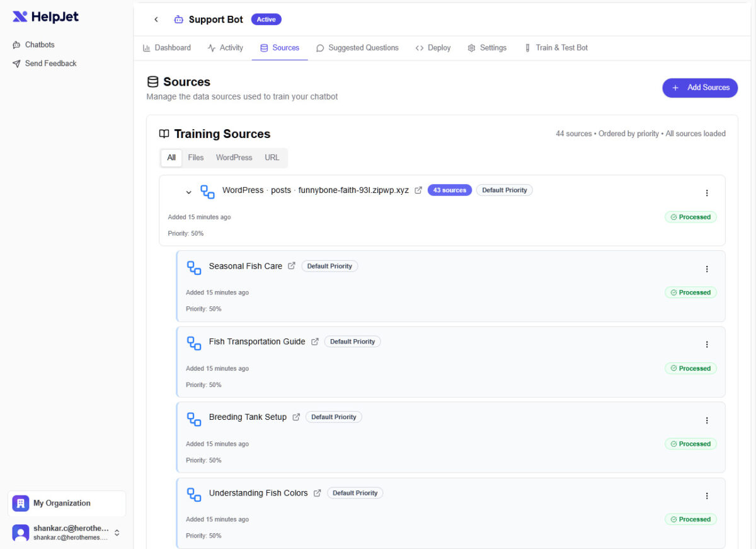
Task: Click the Seasonal Fish Care title
Action: pos(246,266)
